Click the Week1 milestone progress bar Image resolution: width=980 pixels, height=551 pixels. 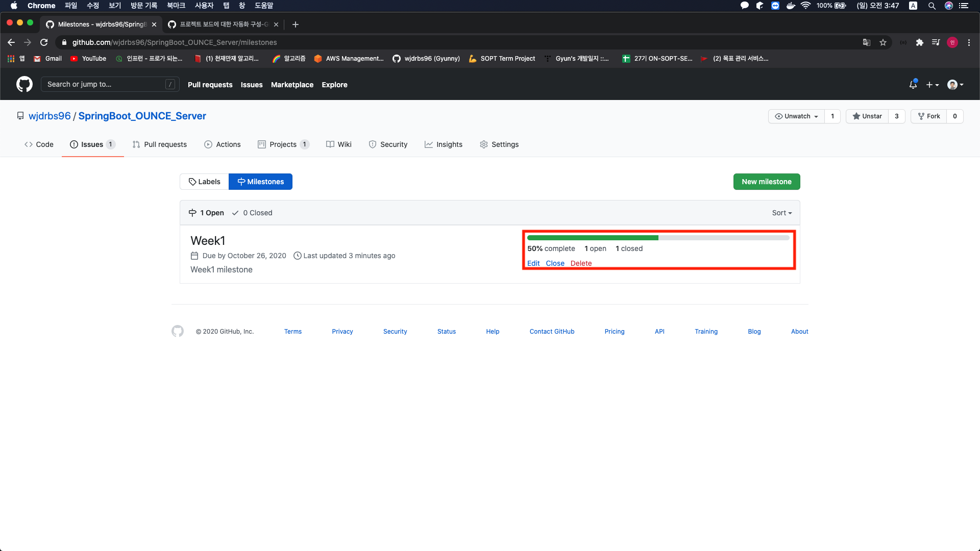click(658, 238)
